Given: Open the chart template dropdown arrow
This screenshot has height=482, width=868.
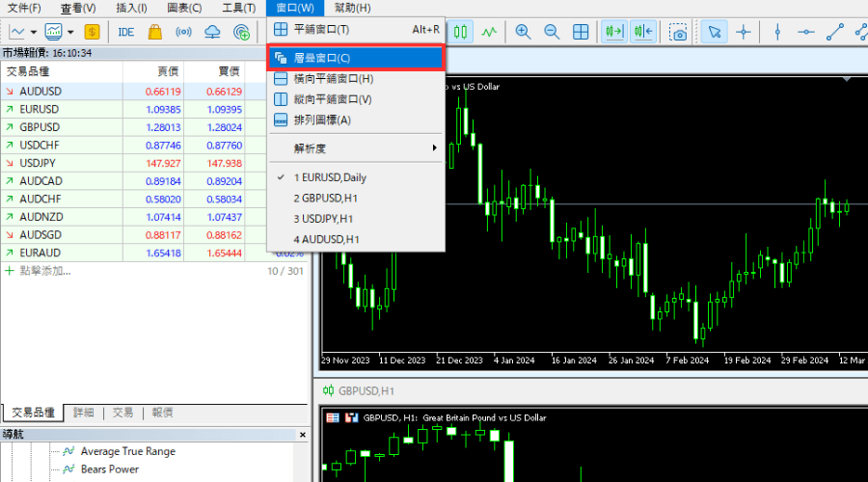Looking at the screenshot, I should click(70, 32).
